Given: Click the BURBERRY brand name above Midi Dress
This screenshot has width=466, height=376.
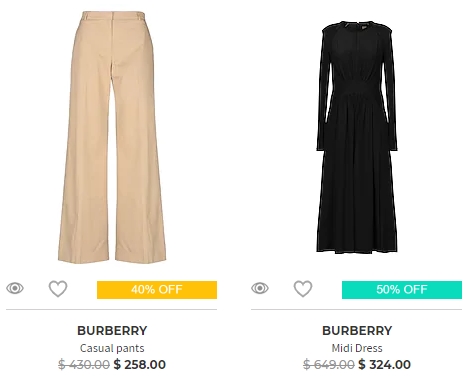Looking at the screenshot, I should coord(357,331).
